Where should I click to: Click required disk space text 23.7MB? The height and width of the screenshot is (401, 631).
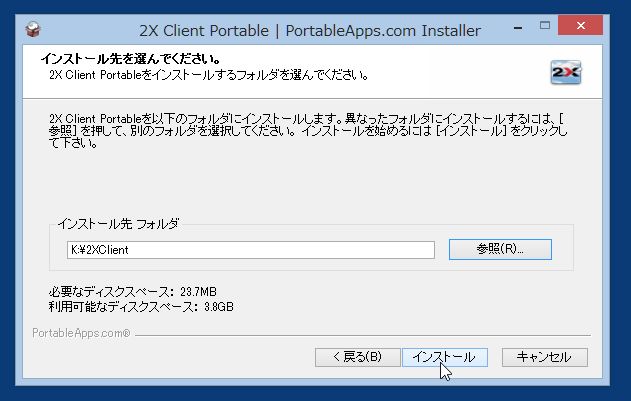198,291
